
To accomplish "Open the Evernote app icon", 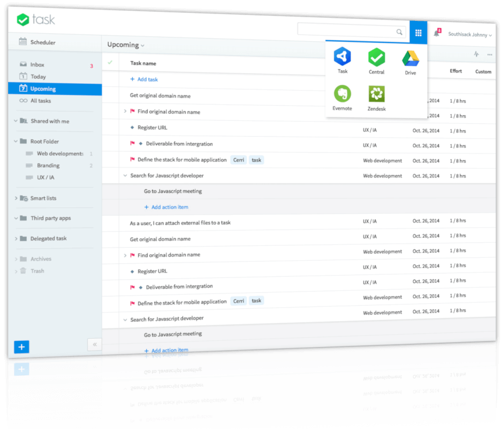I will (x=342, y=94).
